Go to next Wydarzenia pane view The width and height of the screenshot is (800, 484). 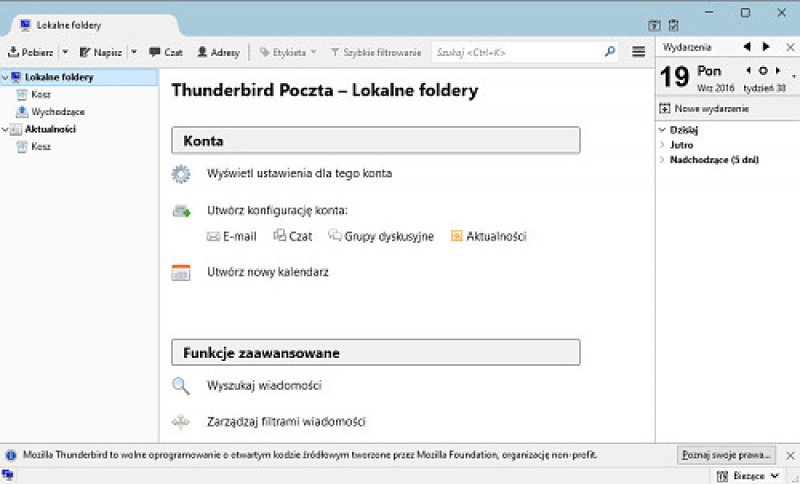point(766,47)
